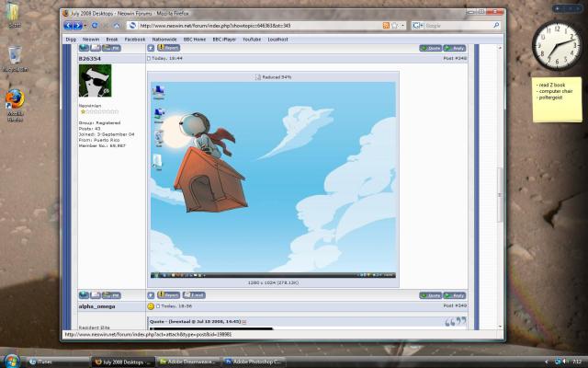This screenshot has height=368, width=588.
Task: Click Quote button above alpha_omega's post
Action: click(431, 295)
